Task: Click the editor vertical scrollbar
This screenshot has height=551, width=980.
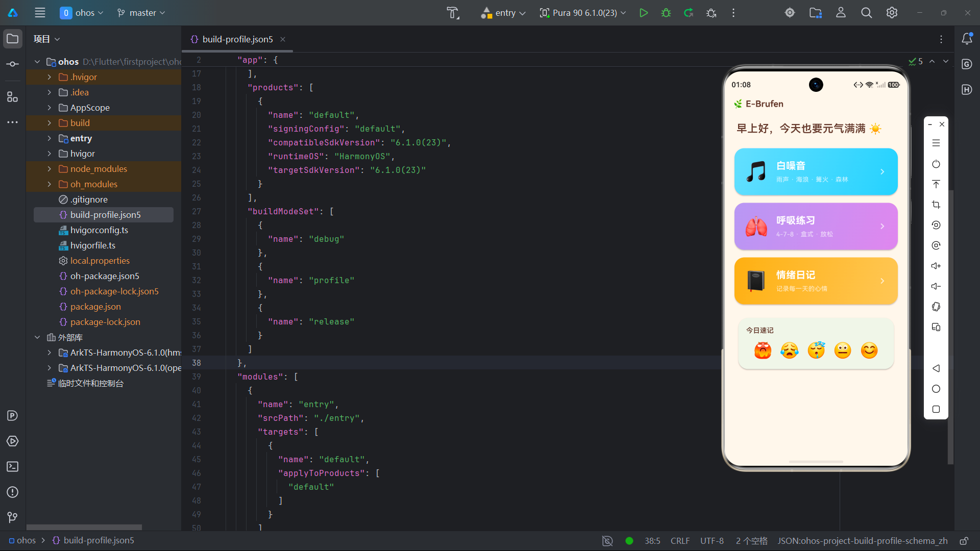Action: pyautogui.click(x=950, y=327)
